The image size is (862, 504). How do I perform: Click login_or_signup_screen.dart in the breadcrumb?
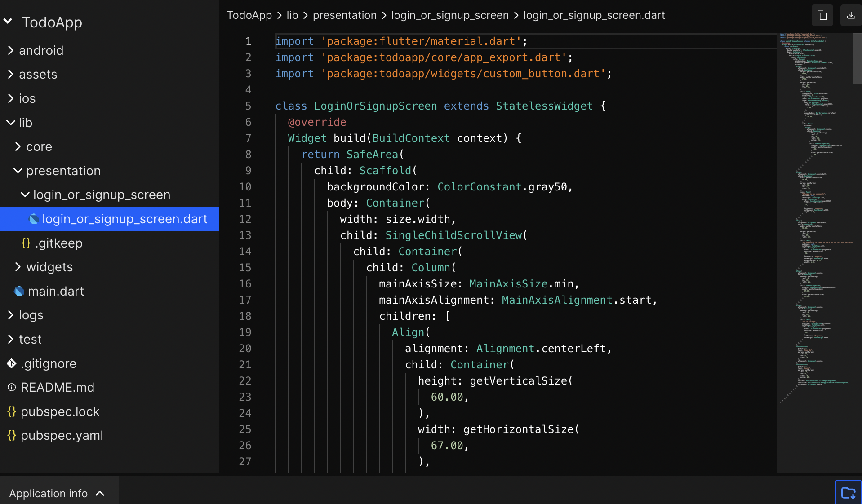[594, 15]
